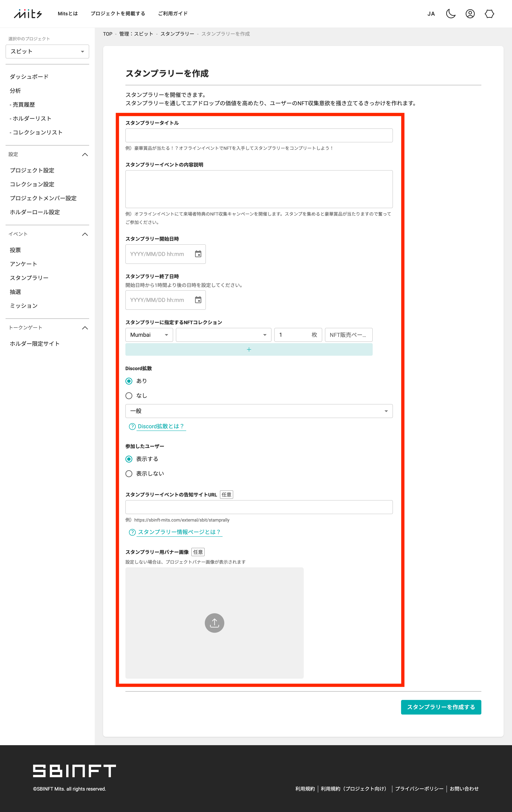Open calendar picker for スタンプラリー終了日時
This screenshot has height=812, width=512.
coord(198,300)
